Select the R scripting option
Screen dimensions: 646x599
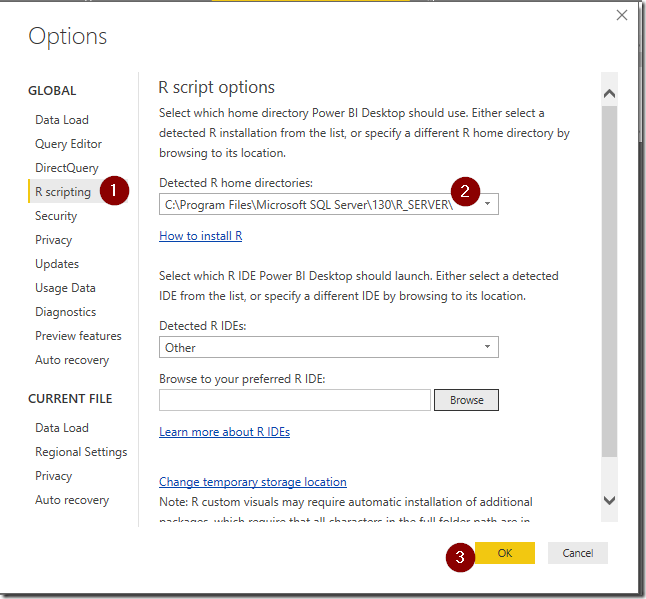pos(63,192)
